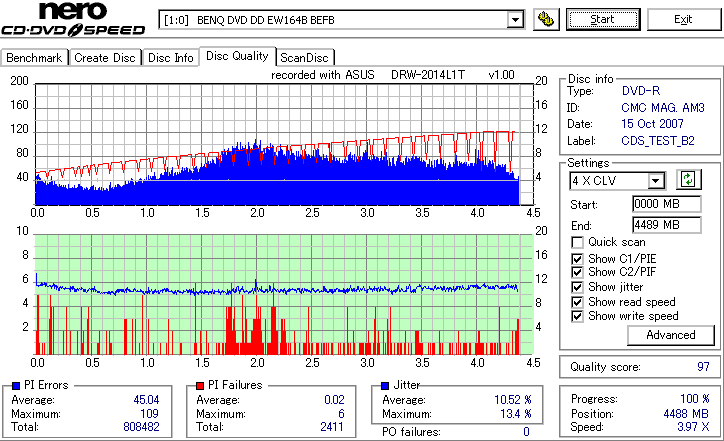Click the PI Failures average 0.02
Image resolution: width=724 pixels, height=441 pixels.
pos(334,400)
